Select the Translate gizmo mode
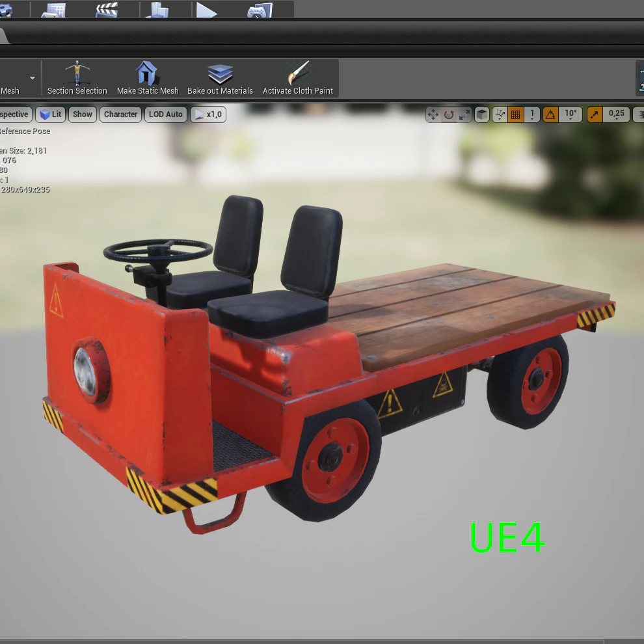 pos(433,114)
